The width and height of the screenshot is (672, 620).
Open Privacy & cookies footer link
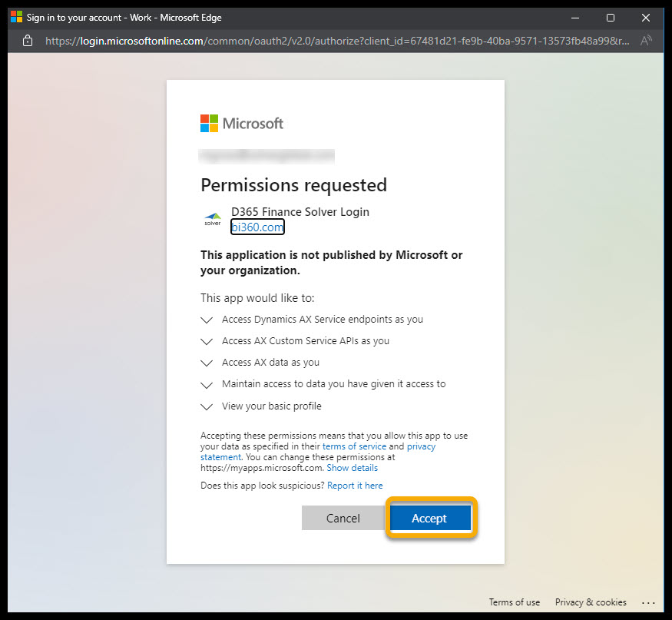[x=591, y=602]
